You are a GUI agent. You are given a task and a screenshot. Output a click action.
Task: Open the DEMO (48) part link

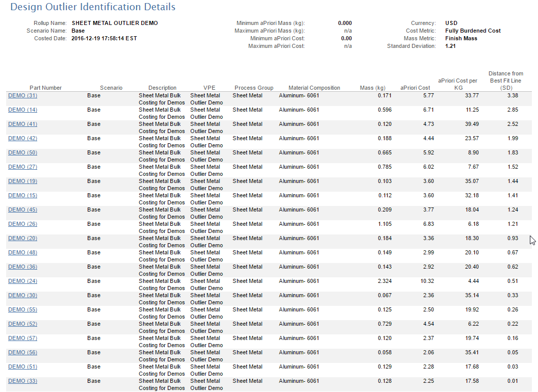point(22,252)
